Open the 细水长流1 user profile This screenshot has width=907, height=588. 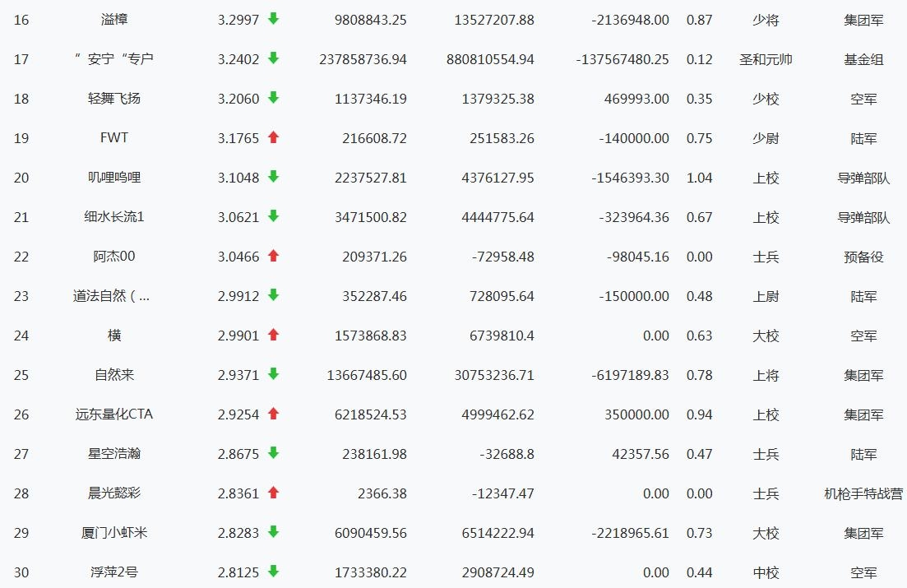pyautogui.click(x=113, y=217)
